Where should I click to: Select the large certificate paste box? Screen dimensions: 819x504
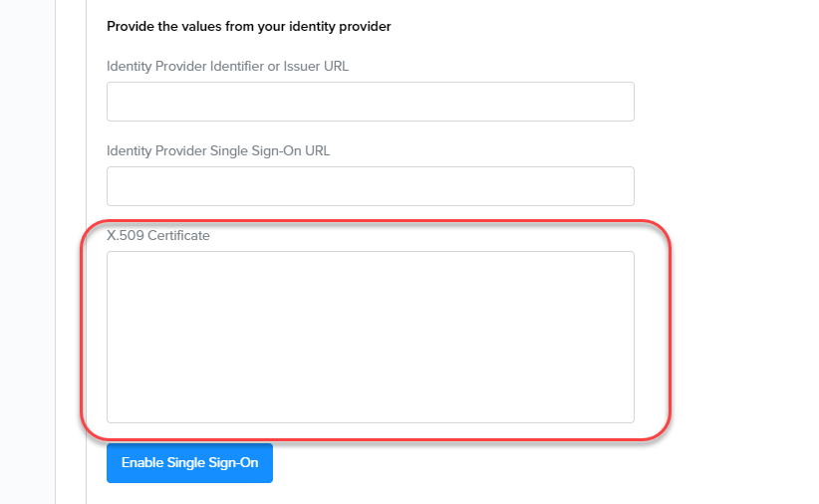point(370,337)
